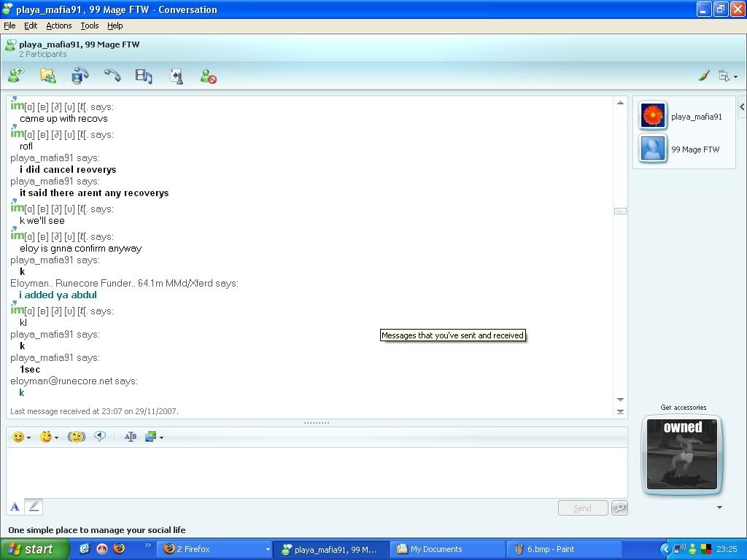Block this contact using the block icon

tap(209, 76)
